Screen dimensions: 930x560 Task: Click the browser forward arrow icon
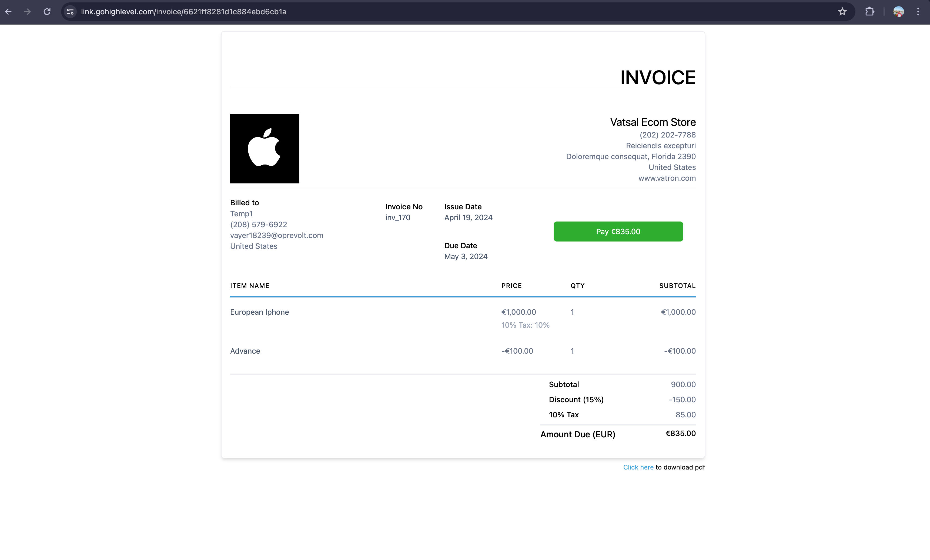(28, 12)
